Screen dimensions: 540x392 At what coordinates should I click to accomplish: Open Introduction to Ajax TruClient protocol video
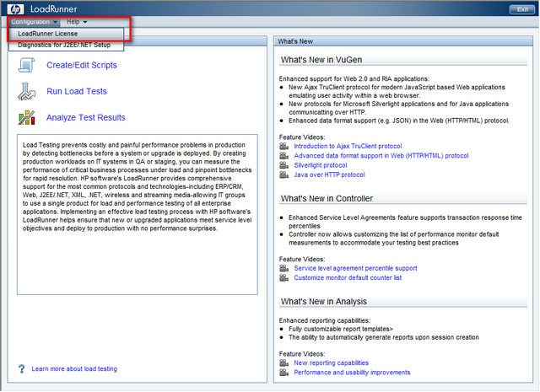(348, 147)
